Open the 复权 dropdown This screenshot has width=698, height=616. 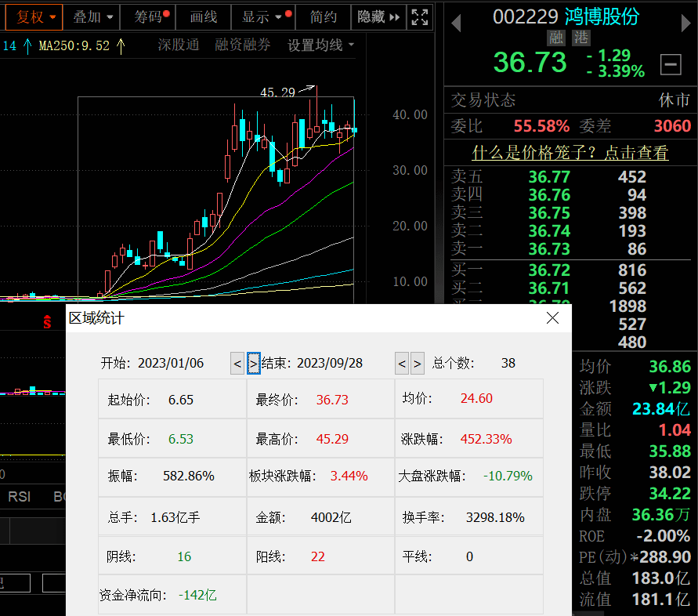(36, 16)
